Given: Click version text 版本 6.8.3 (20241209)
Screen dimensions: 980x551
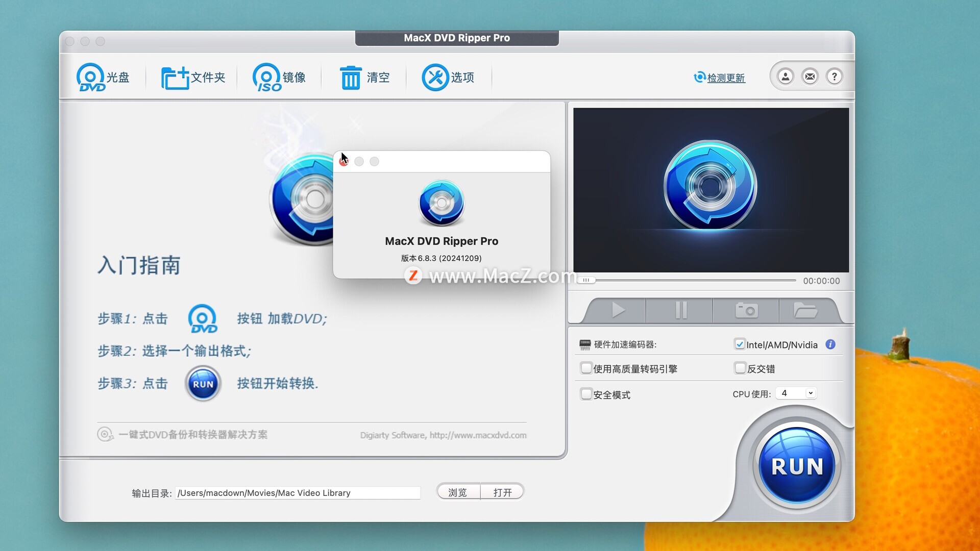Looking at the screenshot, I should click(442, 258).
